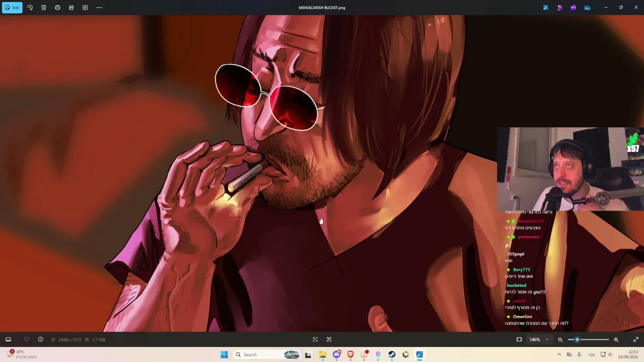This screenshot has width=644, height=362.
Task: Expand the system tray hidden icons chevron
Action: (559, 354)
